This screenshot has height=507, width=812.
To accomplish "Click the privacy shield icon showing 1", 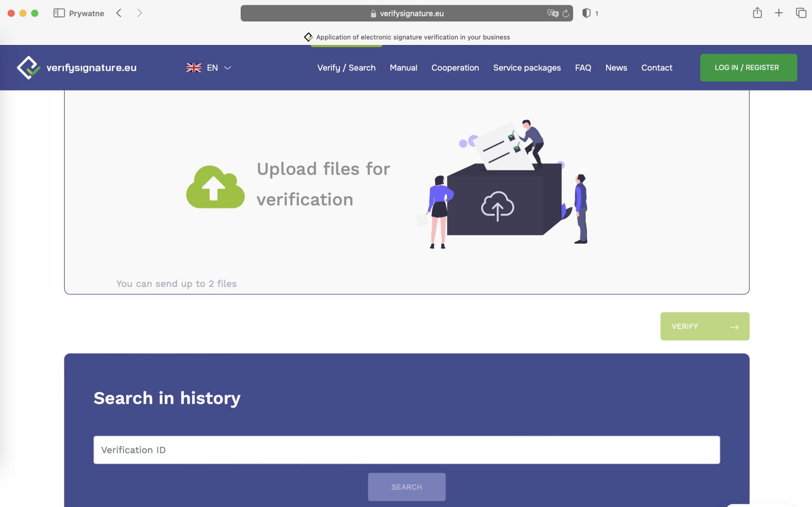I will [587, 13].
